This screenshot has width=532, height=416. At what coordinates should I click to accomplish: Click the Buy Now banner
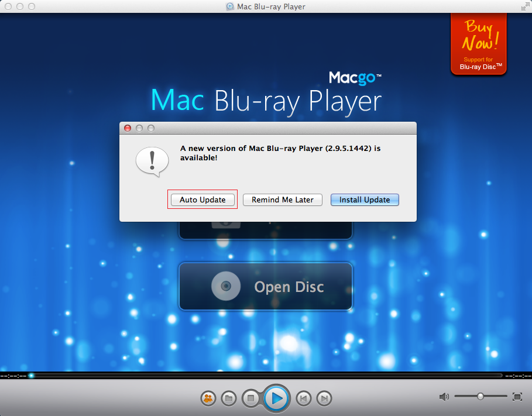[x=479, y=43]
